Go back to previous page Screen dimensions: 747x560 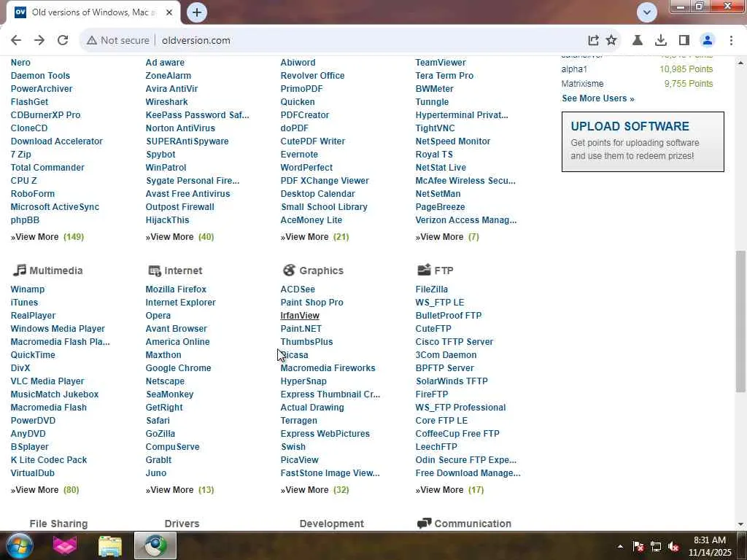pyautogui.click(x=16, y=41)
